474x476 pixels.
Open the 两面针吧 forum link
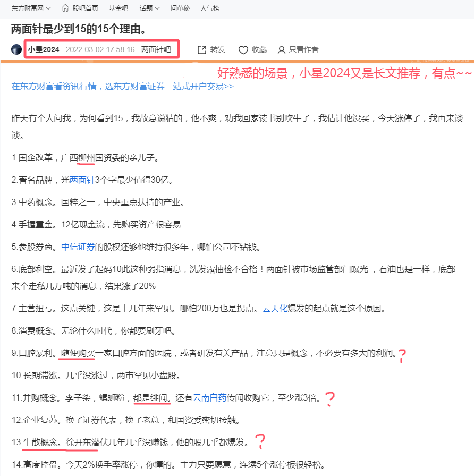[156, 49]
